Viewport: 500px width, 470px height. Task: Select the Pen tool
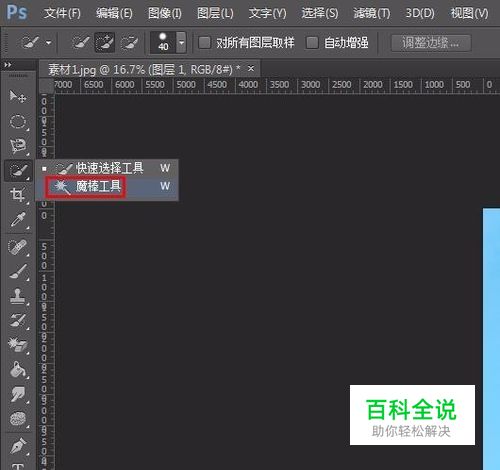pos(18,446)
